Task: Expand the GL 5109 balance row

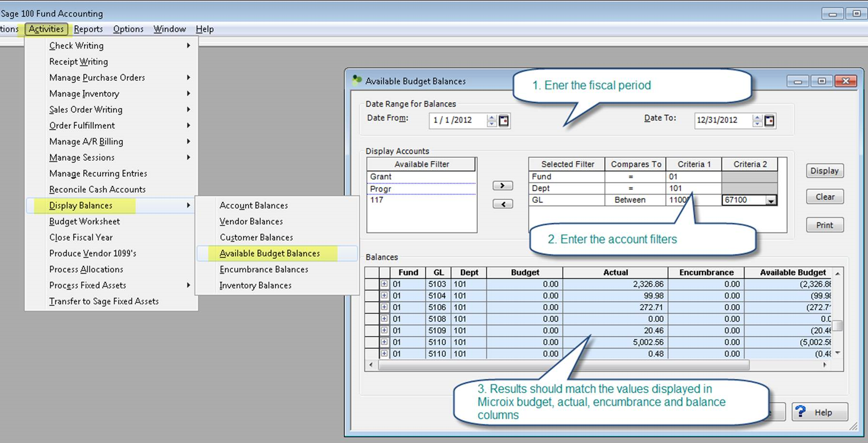Action: (384, 331)
